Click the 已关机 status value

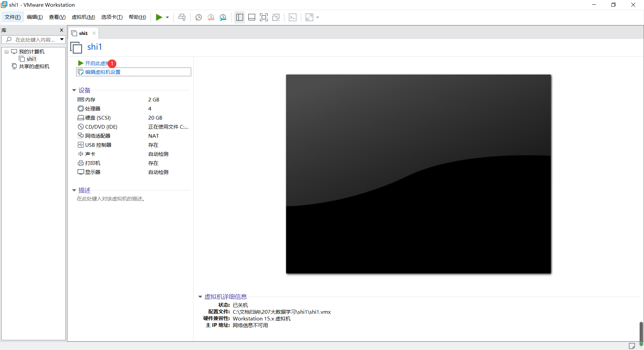click(240, 305)
